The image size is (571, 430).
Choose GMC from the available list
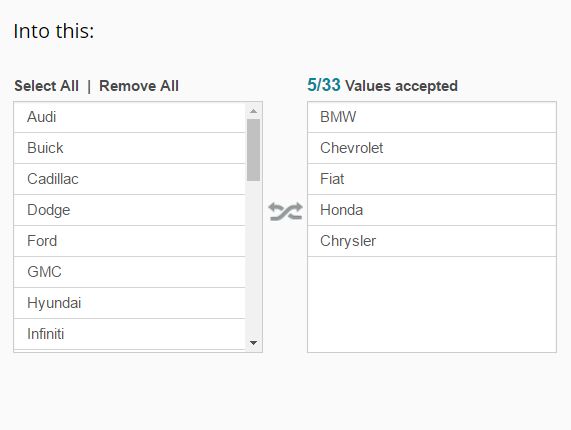(x=130, y=272)
